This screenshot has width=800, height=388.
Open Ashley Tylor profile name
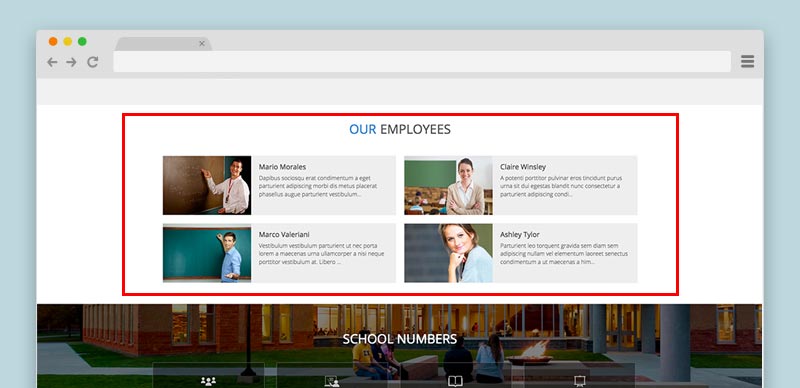(519, 235)
